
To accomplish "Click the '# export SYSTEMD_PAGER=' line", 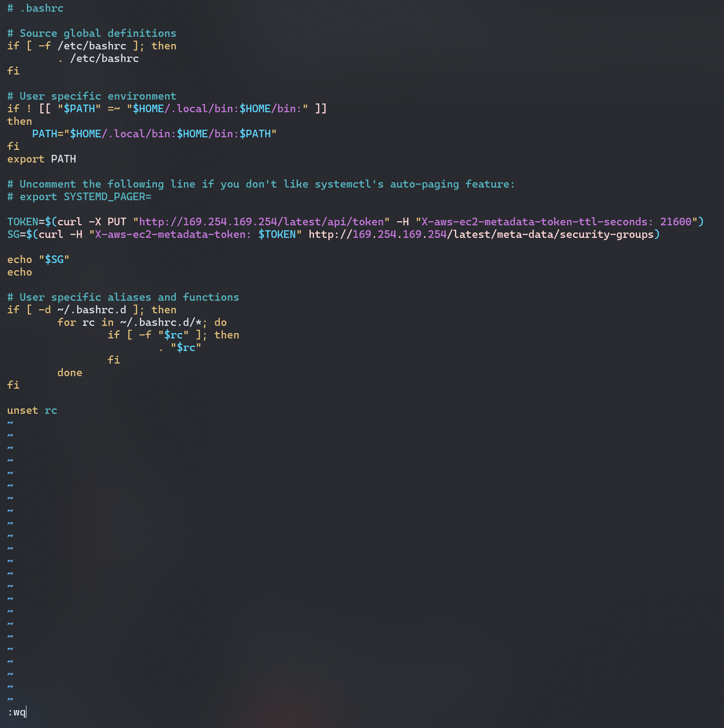I will point(79,197).
